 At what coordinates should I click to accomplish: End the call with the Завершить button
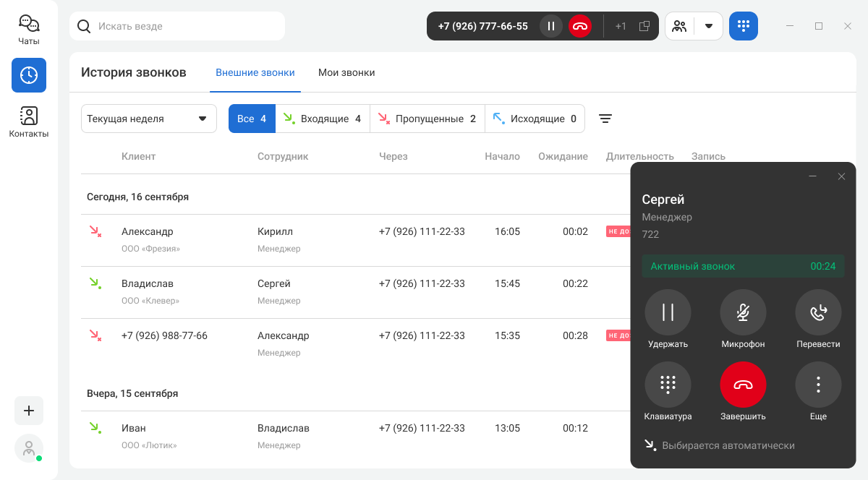point(743,385)
